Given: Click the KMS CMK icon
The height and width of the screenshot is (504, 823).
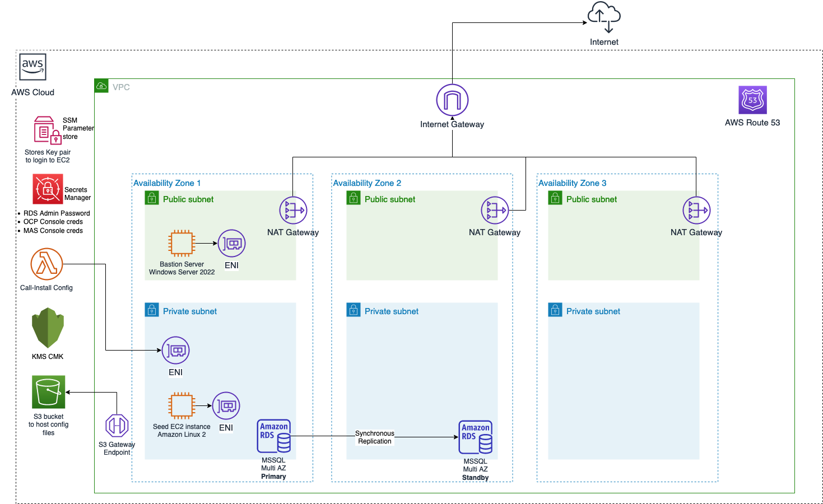Looking at the screenshot, I should pos(48,328).
